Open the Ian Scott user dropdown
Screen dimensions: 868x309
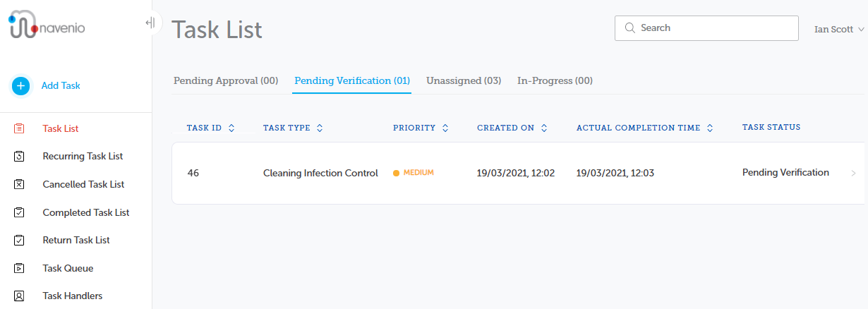coord(839,30)
